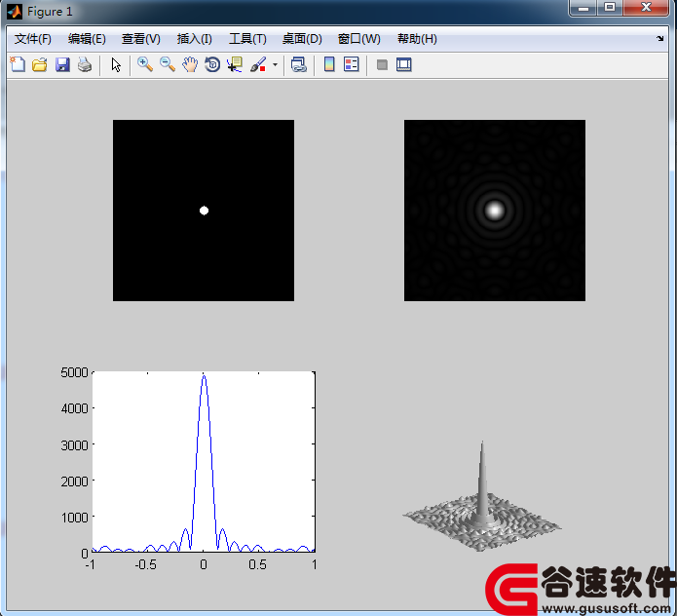Select the Data Cursor tool
Image resolution: width=677 pixels, height=616 pixels.
coord(235,64)
